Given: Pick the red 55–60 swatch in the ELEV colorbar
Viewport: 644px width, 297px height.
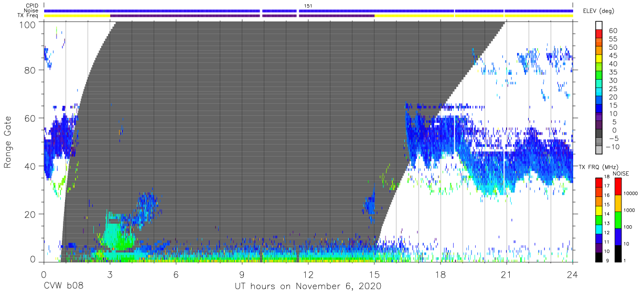Looking at the screenshot, I should point(599,34).
